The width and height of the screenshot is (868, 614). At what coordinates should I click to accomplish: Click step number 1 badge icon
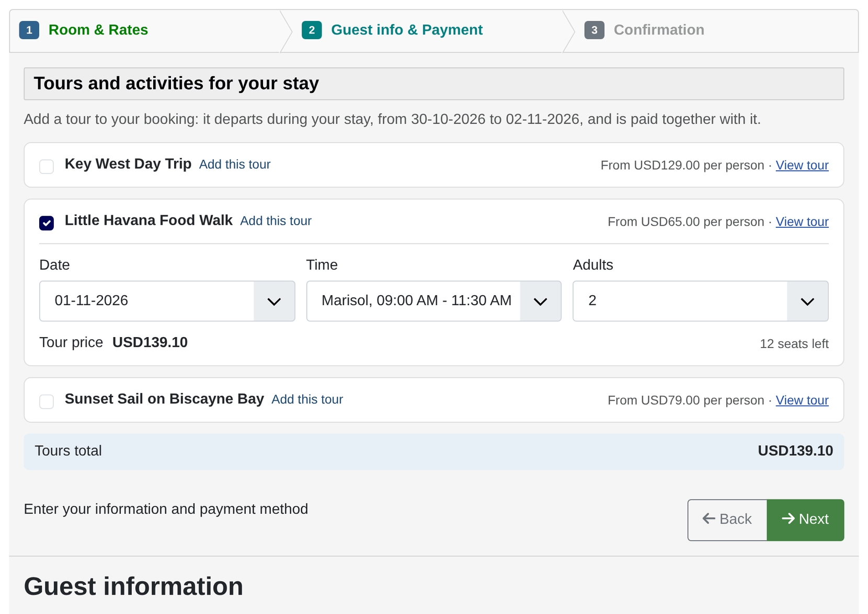pos(29,30)
